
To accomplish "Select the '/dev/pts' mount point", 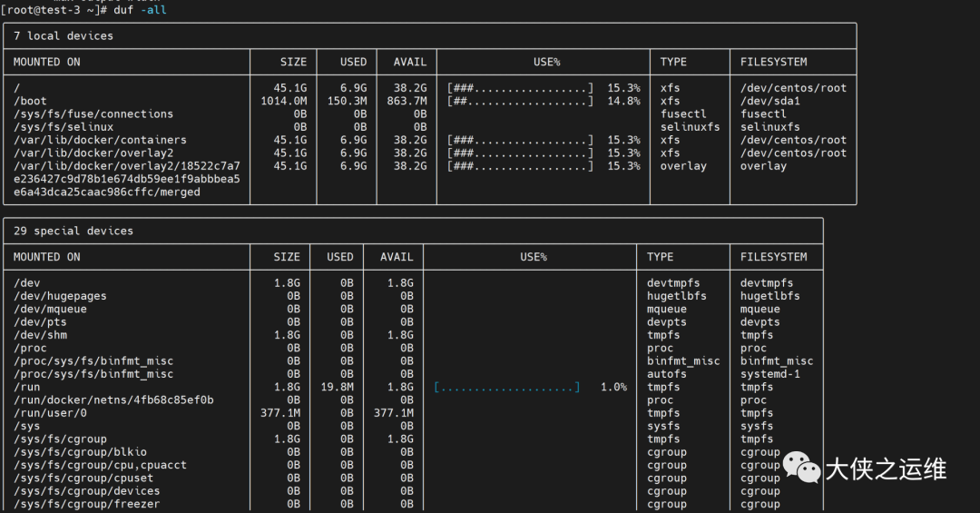I will pyautogui.click(x=40, y=322).
